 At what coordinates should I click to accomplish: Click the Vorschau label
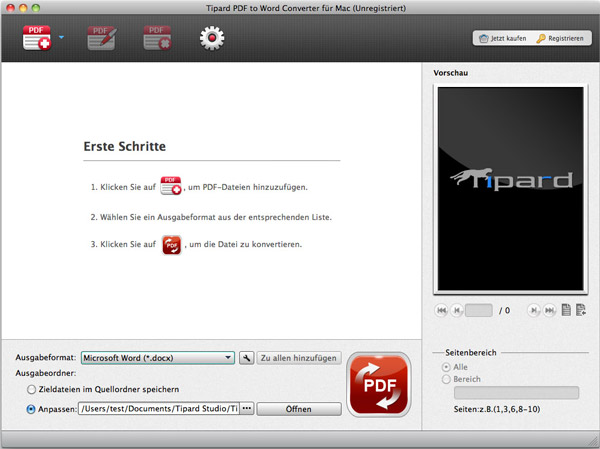(451, 73)
